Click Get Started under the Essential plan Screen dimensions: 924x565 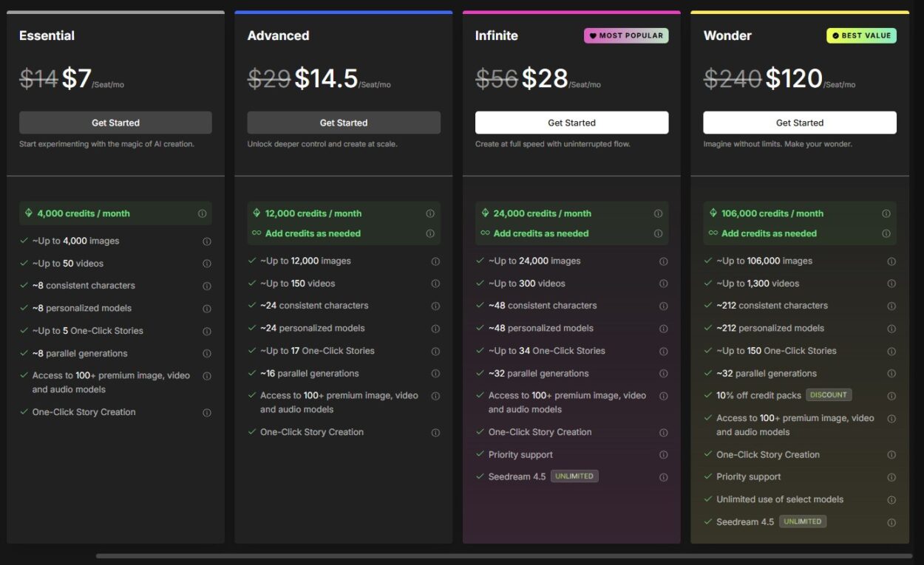click(x=115, y=123)
